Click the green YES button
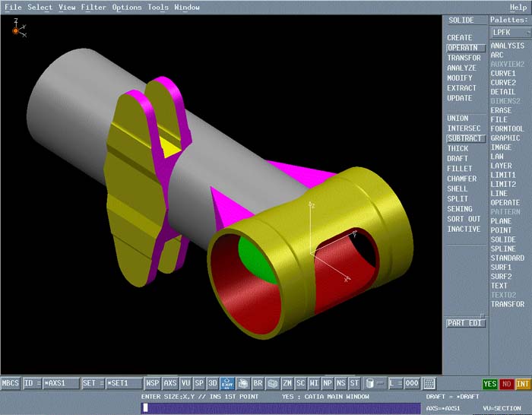Image resolution: width=532 pixels, height=415 pixels. pyautogui.click(x=490, y=384)
